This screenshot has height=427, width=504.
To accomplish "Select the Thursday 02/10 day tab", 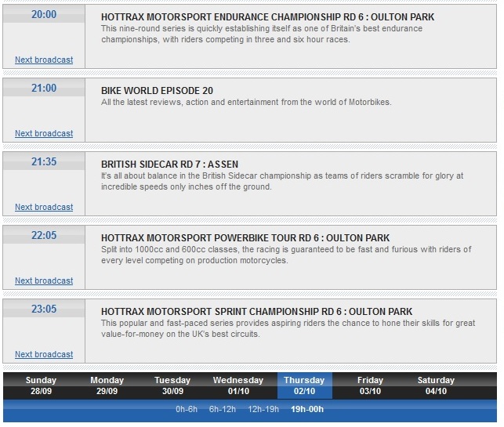I will coord(304,385).
